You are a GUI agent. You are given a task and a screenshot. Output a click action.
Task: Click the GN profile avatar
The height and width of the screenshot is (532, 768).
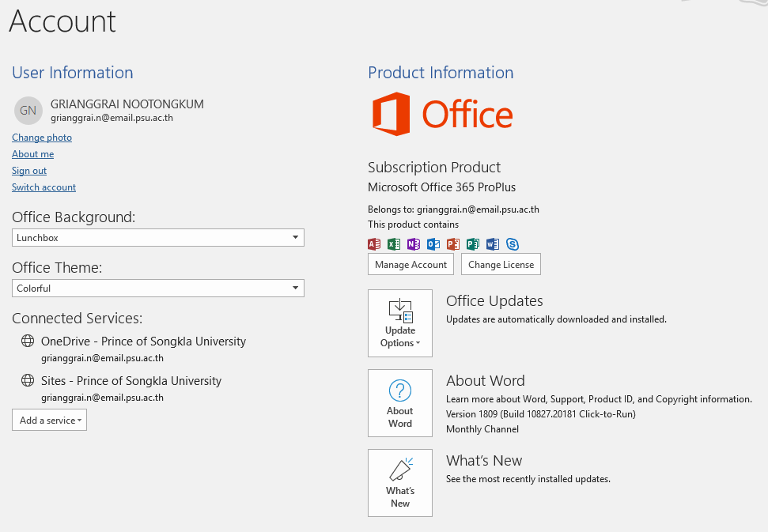coord(28,111)
